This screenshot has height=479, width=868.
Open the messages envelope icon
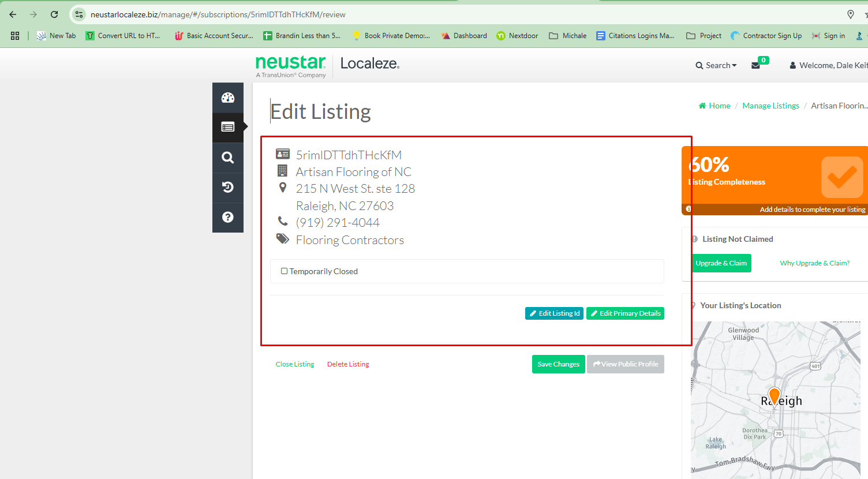[x=755, y=65]
